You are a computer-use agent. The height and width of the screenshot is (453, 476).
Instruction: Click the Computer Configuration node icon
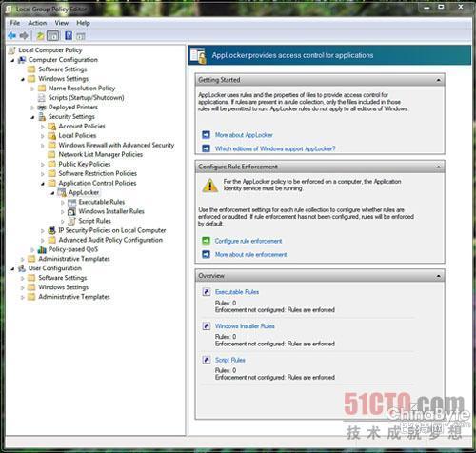coord(22,60)
